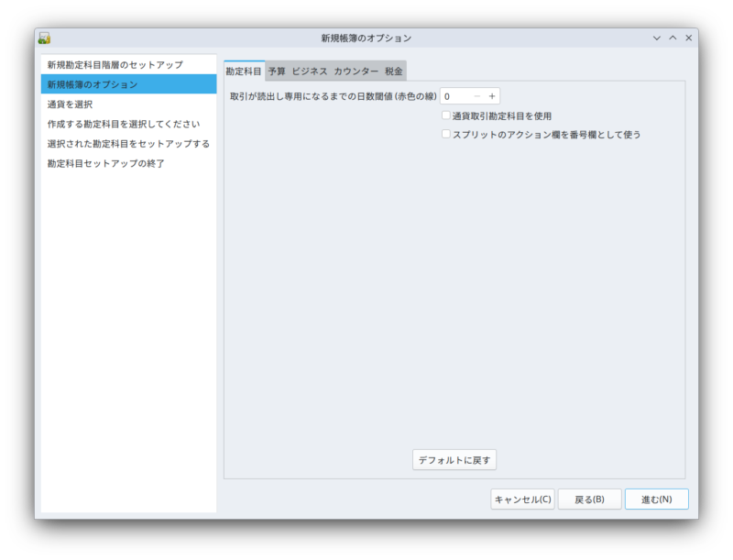Image resolution: width=733 pixels, height=560 pixels.
Task: Switch to the 勘定科目 tab
Action: tap(244, 71)
